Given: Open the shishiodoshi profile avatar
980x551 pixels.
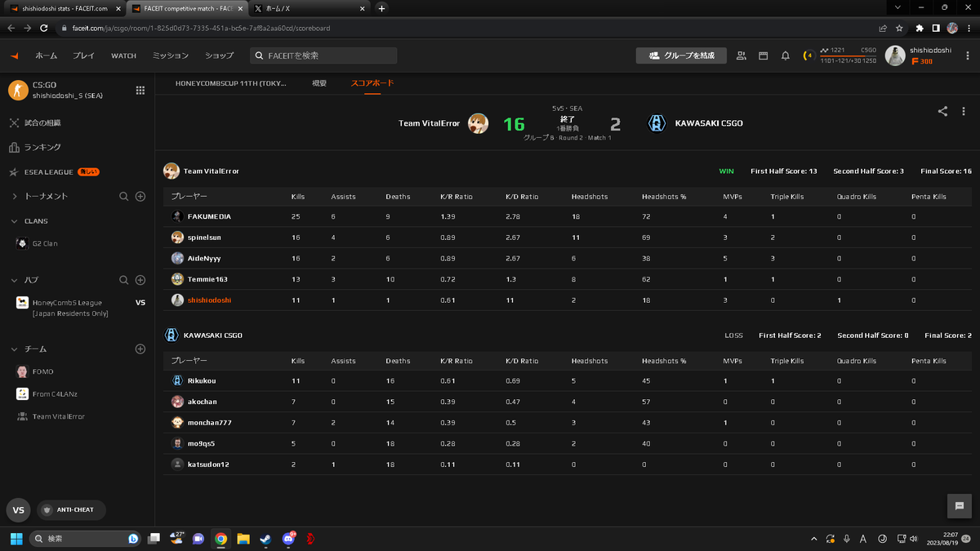Looking at the screenshot, I should [x=895, y=56].
